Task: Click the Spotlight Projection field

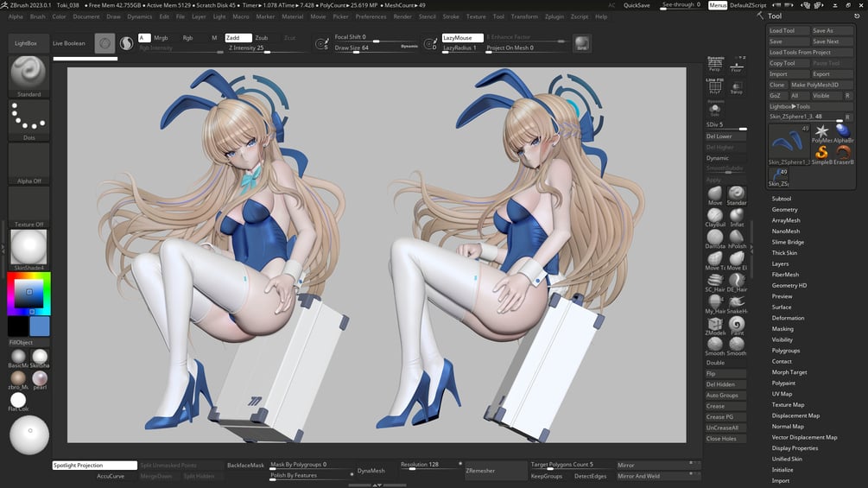Action: pyautogui.click(x=95, y=466)
